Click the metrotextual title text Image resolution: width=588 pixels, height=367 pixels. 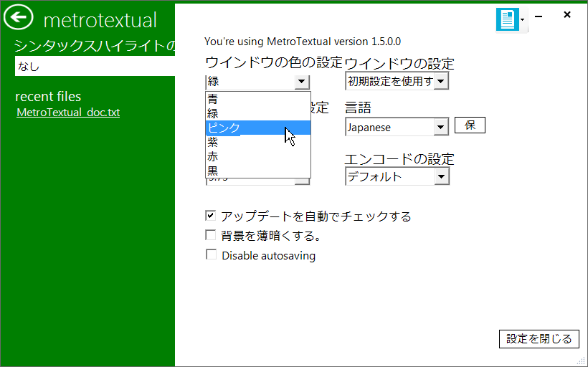[x=100, y=20]
